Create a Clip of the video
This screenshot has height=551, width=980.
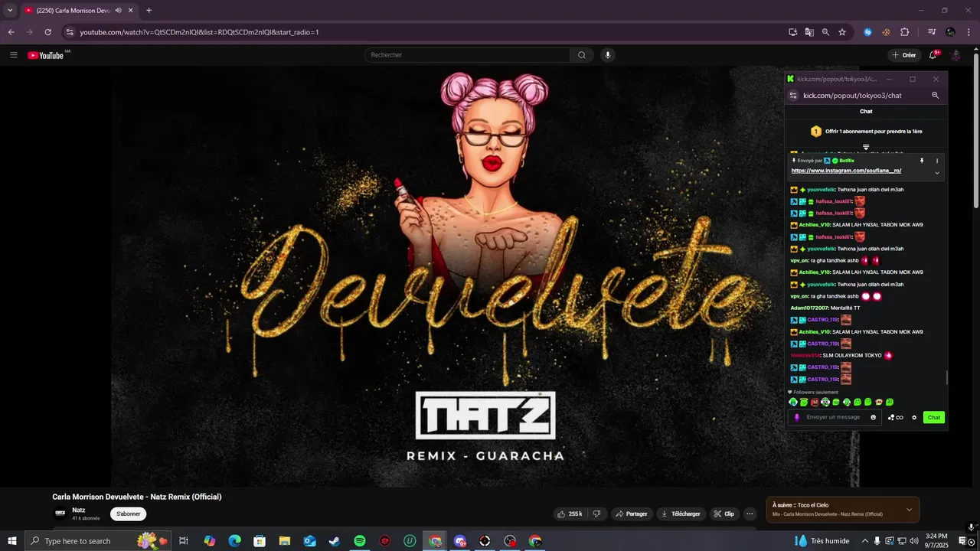[724, 514]
